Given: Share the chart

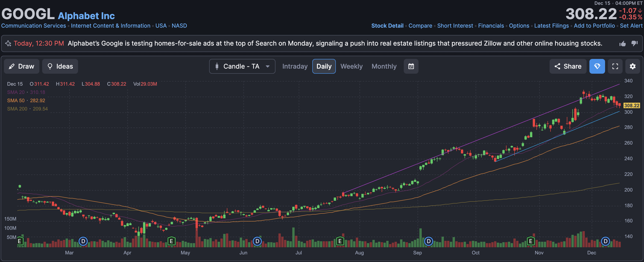Looking at the screenshot, I should [568, 66].
